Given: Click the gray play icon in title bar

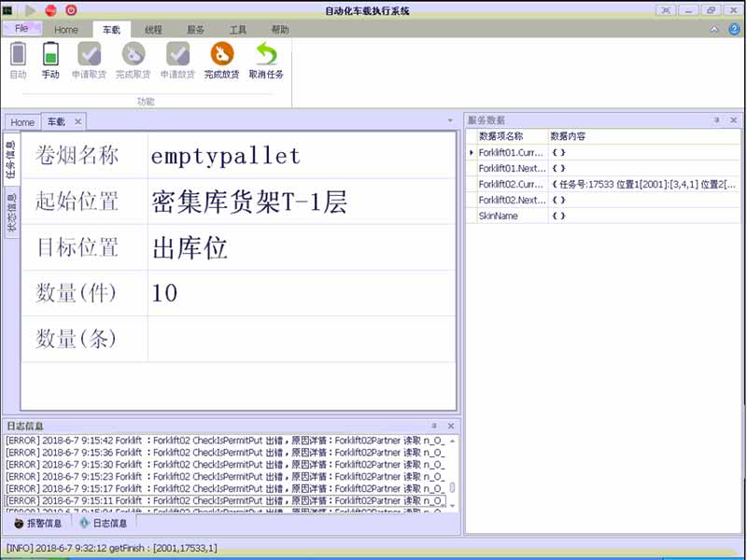Looking at the screenshot, I should point(31,10).
